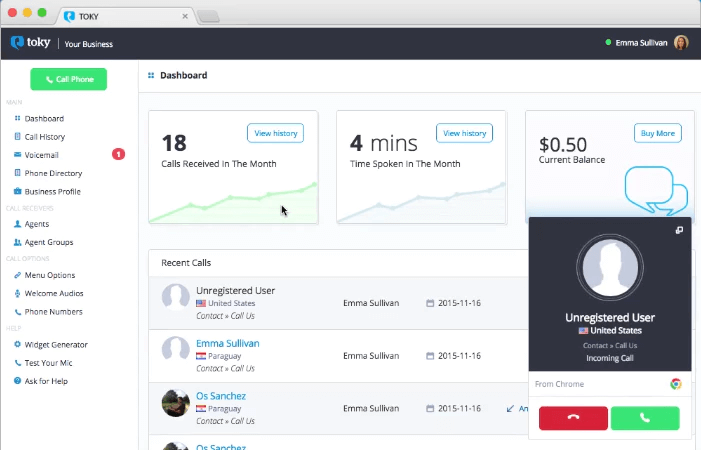
Task: Pop out the incoming call panel
Action: (x=679, y=230)
